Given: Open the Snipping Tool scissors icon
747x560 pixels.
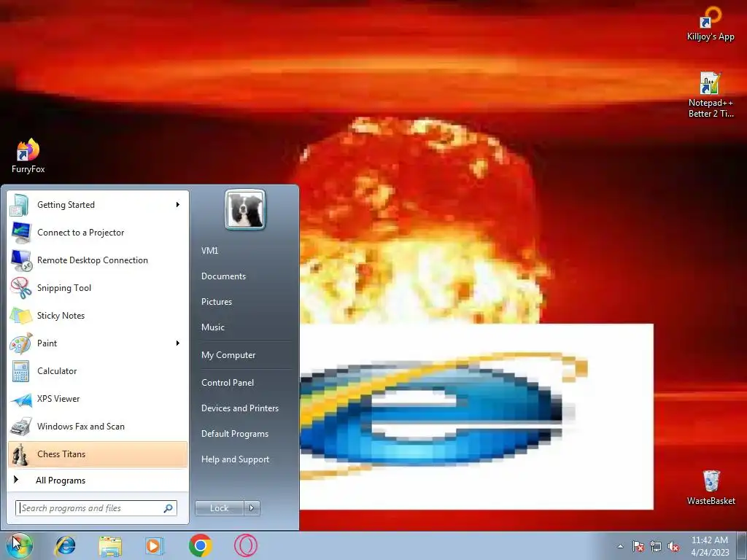Looking at the screenshot, I should click(20, 287).
